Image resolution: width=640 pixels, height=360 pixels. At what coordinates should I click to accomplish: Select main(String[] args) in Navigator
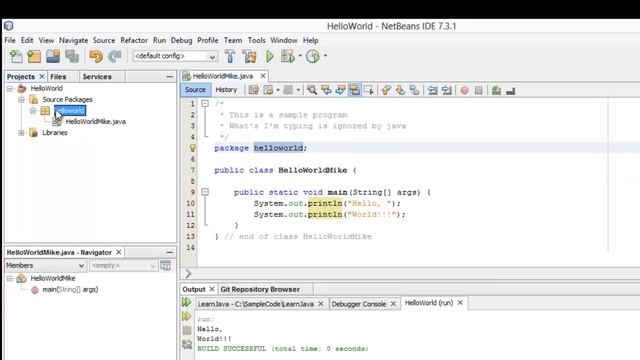point(70,289)
